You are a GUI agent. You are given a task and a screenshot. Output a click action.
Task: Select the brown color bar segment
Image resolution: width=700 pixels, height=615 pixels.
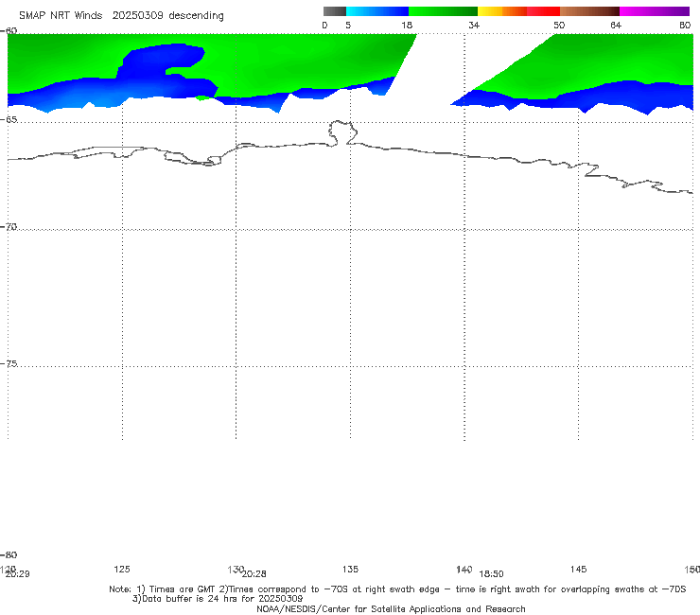589,11
